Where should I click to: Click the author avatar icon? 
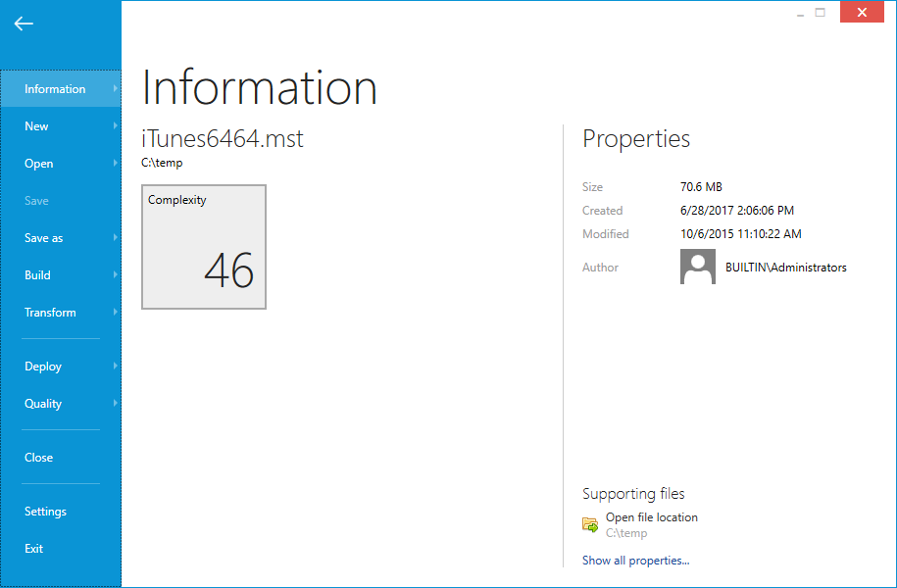[x=697, y=267]
